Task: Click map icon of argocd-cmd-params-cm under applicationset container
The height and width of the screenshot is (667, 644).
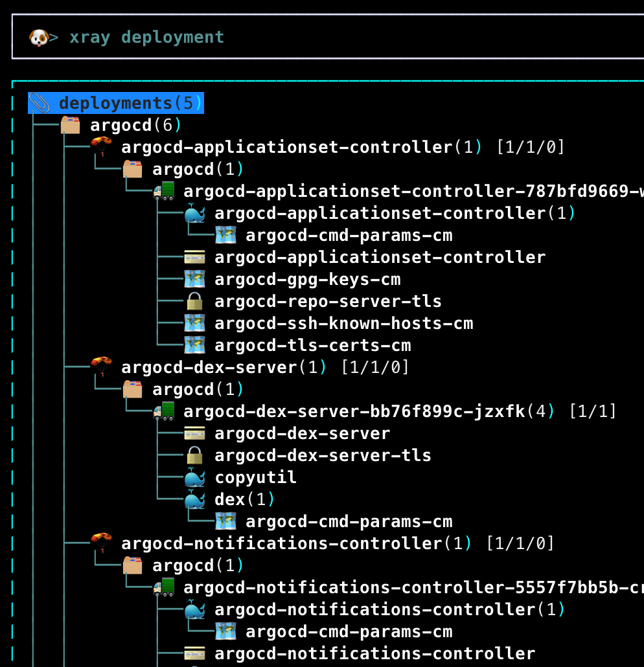Action: pos(225,235)
